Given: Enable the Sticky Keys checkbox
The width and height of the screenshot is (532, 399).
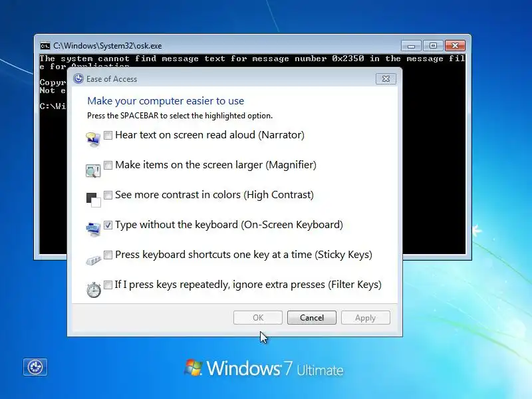Looking at the screenshot, I should click(x=108, y=255).
